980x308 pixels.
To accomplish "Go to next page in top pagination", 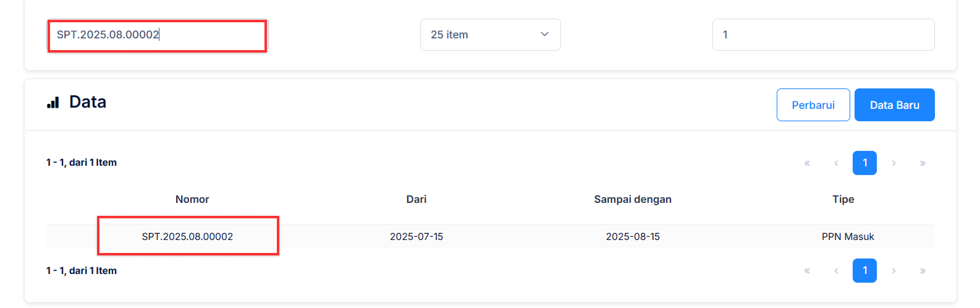I will 893,163.
